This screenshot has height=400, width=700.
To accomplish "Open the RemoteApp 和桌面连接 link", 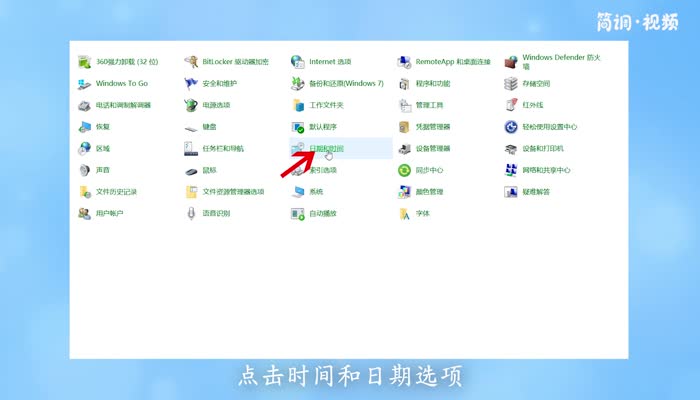I will tap(452, 62).
